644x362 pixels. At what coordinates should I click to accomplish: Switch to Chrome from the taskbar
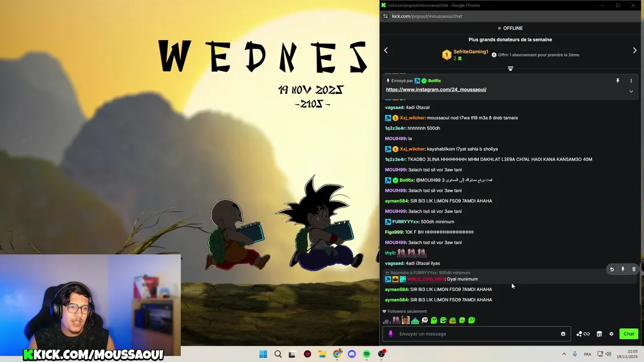pyautogui.click(x=337, y=354)
